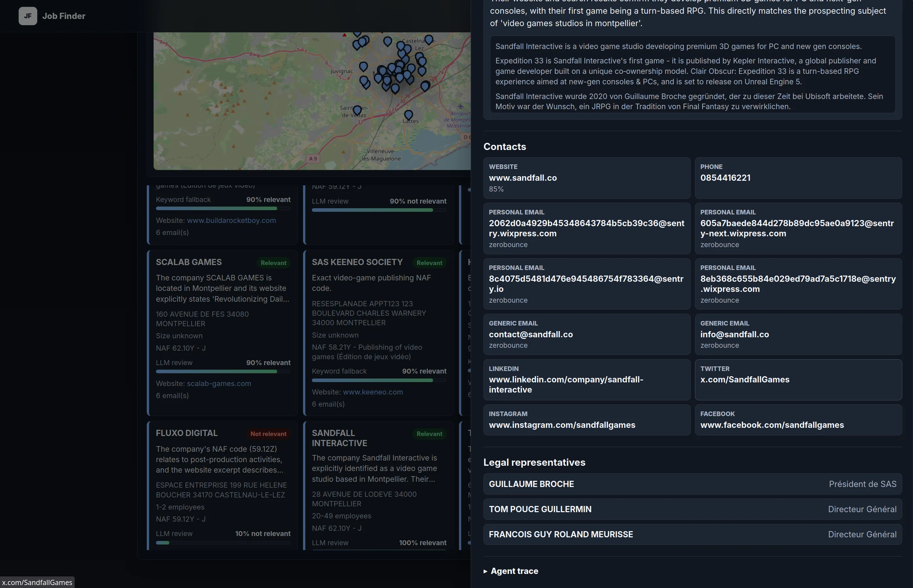
Task: Select the phone number 0854416221 card
Action: tap(798, 178)
